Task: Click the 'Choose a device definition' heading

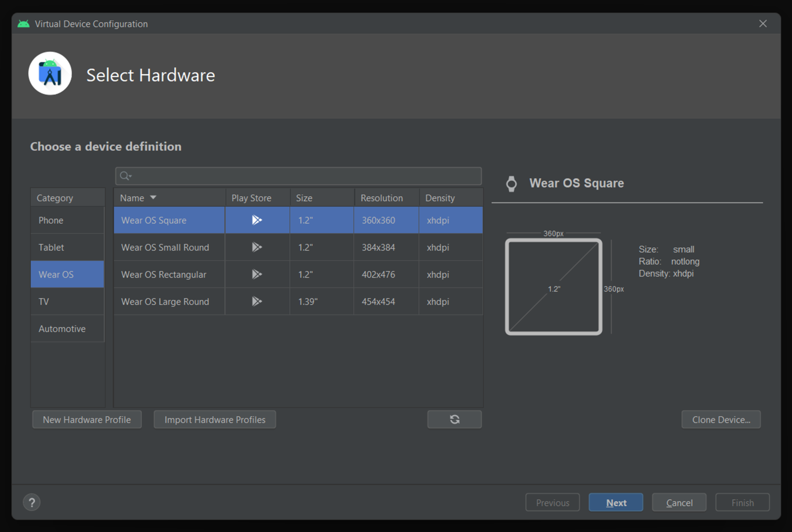Action: click(106, 146)
